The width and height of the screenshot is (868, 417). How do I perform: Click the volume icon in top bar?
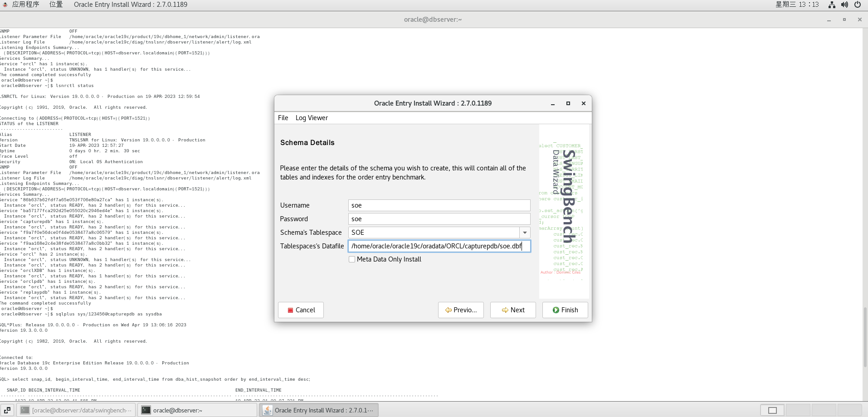[844, 5]
